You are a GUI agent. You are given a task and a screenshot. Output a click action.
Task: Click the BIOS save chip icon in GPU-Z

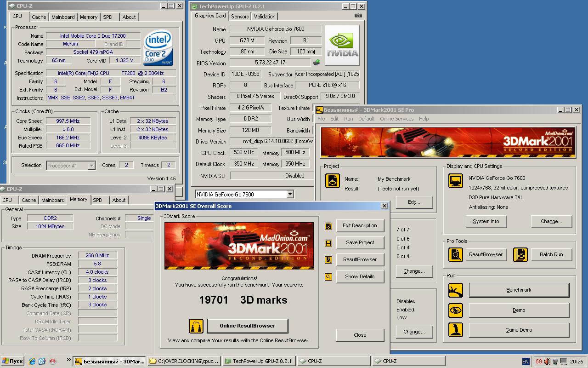point(317,63)
